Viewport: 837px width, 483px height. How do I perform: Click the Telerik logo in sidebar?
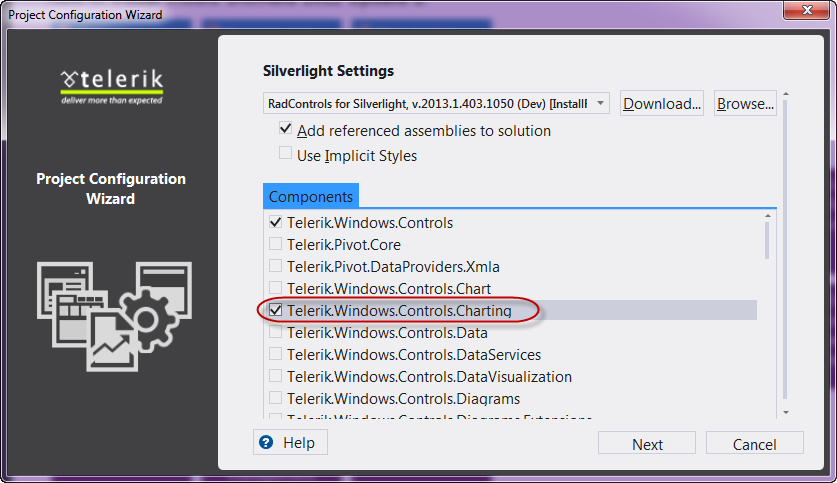(111, 84)
